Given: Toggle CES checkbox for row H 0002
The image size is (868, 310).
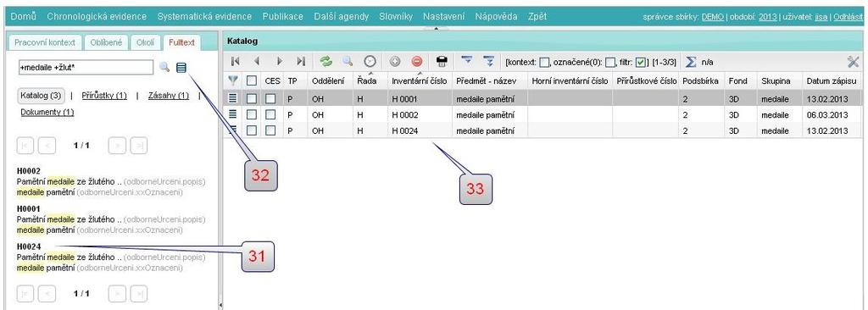Looking at the screenshot, I should click(270, 115).
